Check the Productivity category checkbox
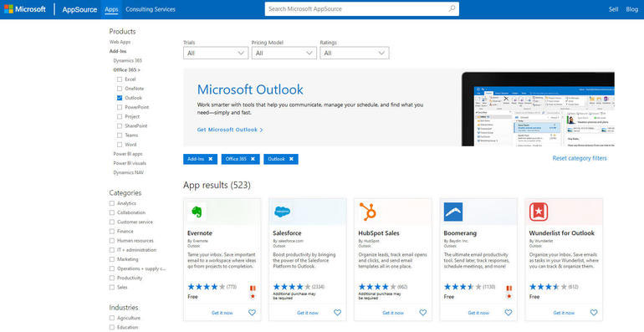This screenshot has height=332, width=644. pos(112,278)
